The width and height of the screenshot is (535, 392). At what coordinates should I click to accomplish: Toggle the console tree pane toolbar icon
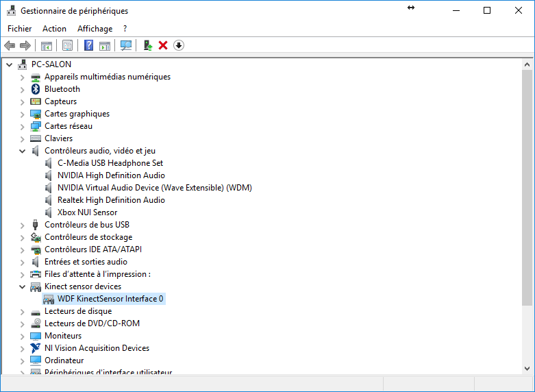pyautogui.click(x=47, y=45)
